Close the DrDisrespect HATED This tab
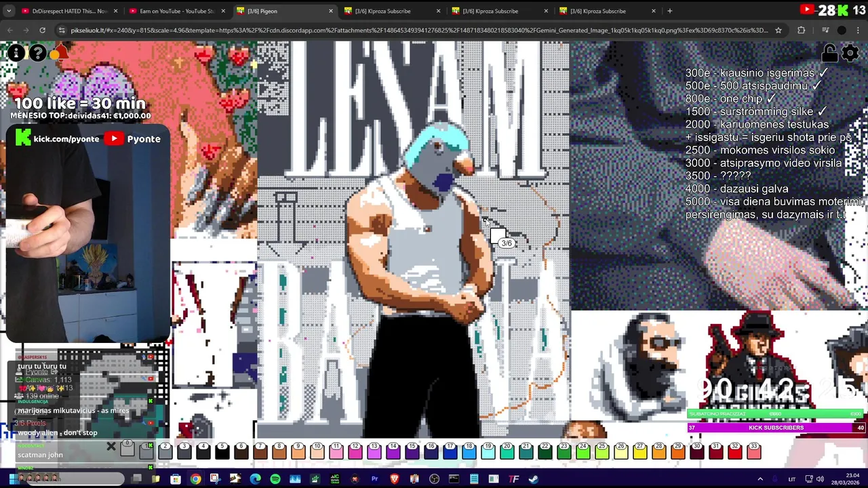This screenshot has height=488, width=868. [x=115, y=11]
